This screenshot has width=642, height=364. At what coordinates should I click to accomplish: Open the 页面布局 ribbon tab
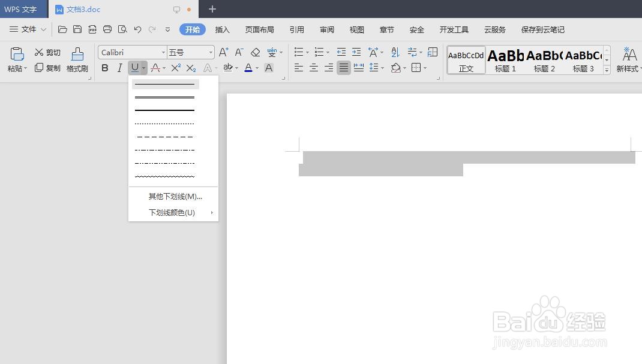point(259,29)
